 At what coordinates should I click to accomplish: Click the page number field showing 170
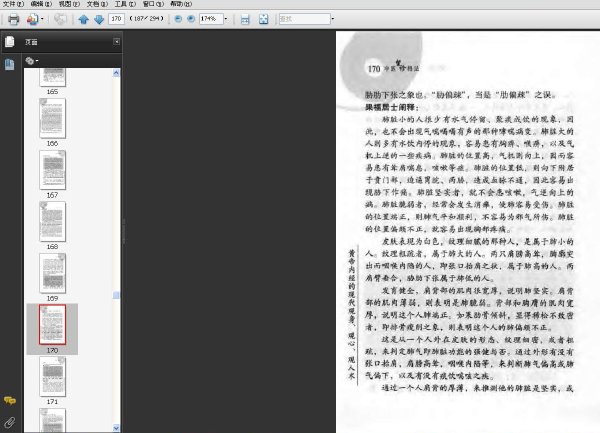tap(116, 18)
